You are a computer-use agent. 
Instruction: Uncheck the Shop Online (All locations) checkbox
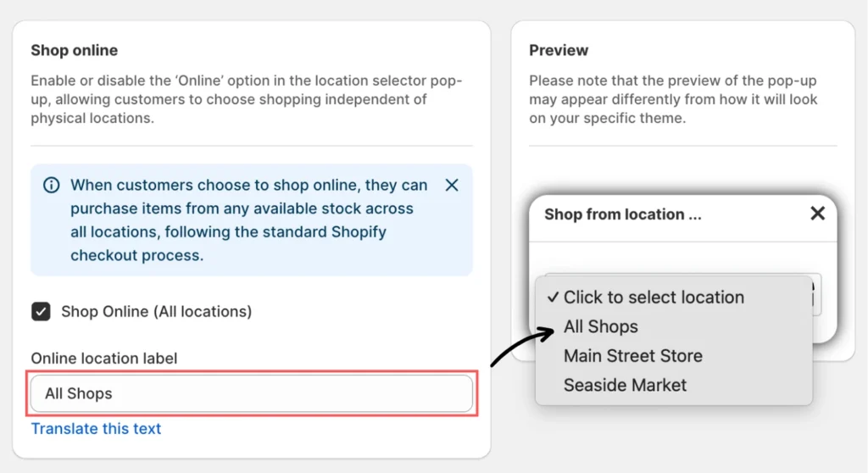(x=41, y=311)
